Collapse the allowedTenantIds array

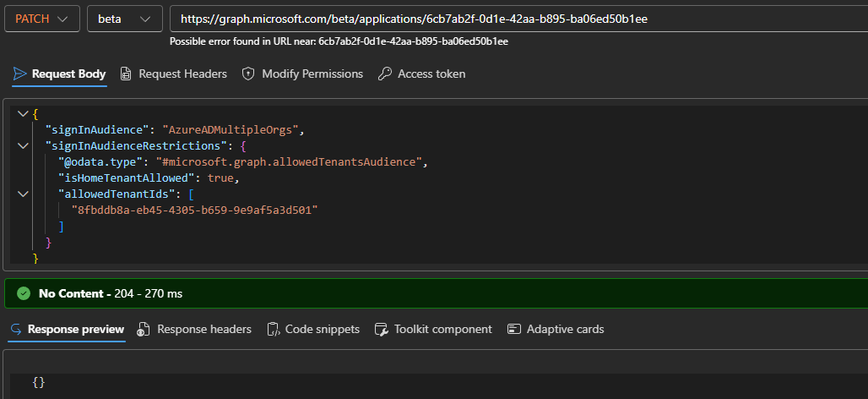[x=22, y=194]
